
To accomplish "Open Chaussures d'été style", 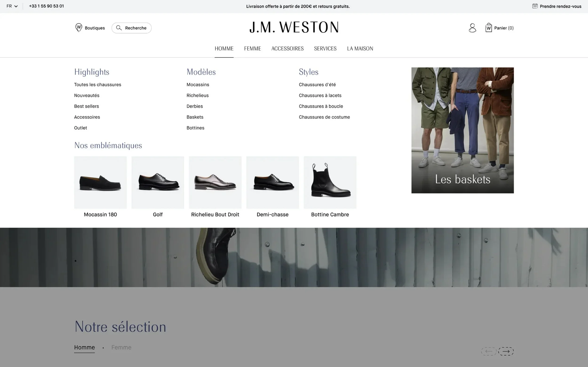I will pos(317,85).
